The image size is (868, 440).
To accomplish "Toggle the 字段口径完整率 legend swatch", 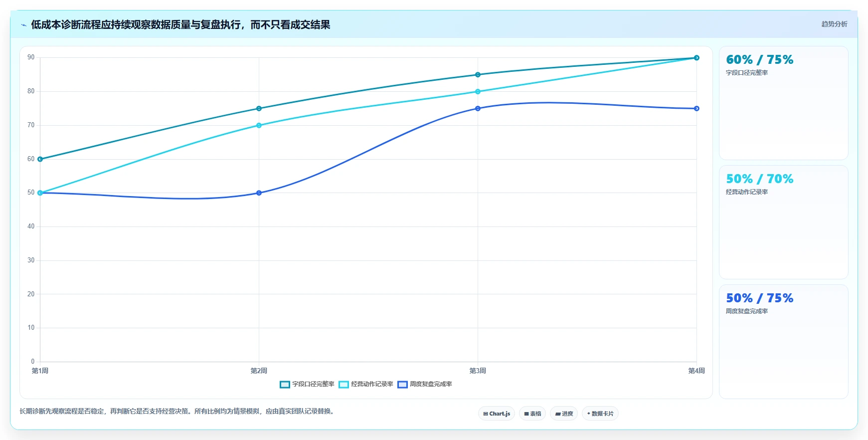I will click(285, 385).
